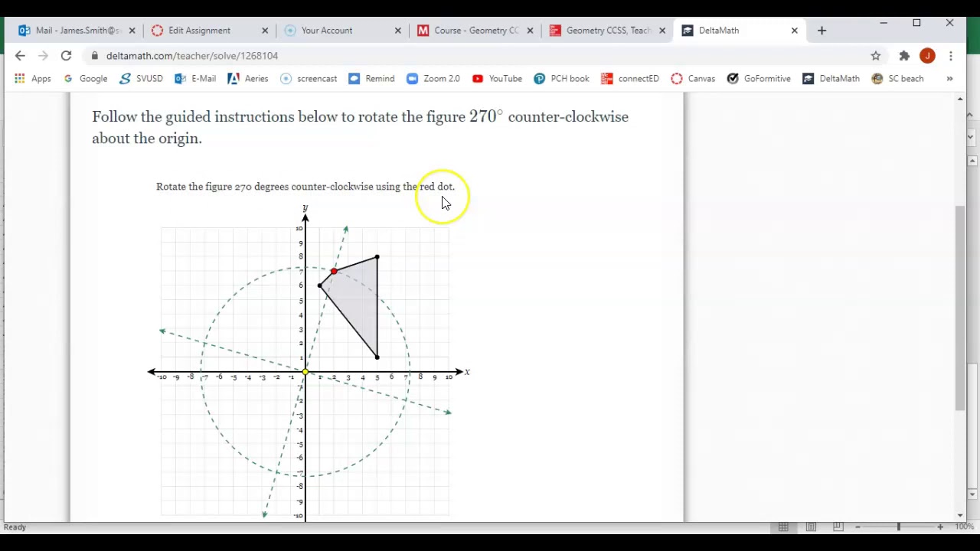Viewport: 980px width, 551px height.
Task: Click the address bar URL
Action: click(x=192, y=56)
